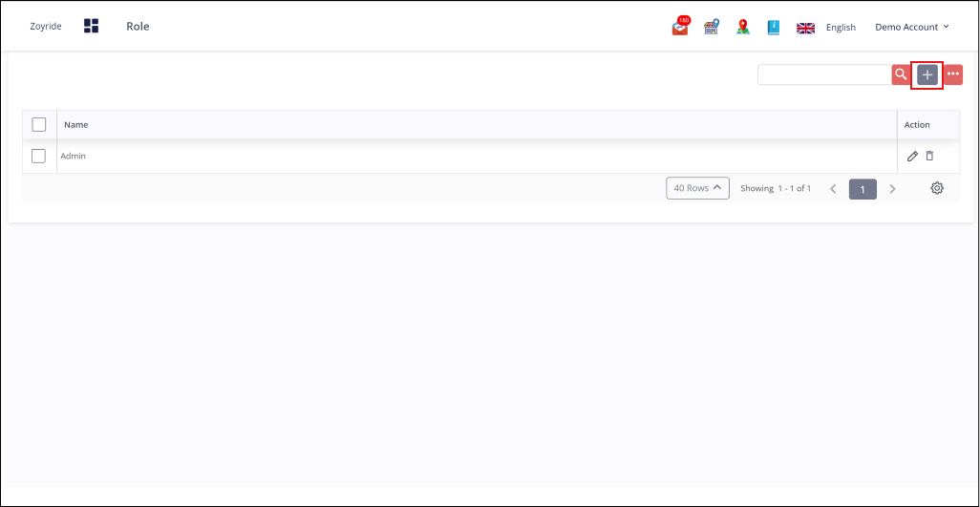This screenshot has width=980, height=507.
Task: Open the three-dots more options button
Action: [953, 74]
